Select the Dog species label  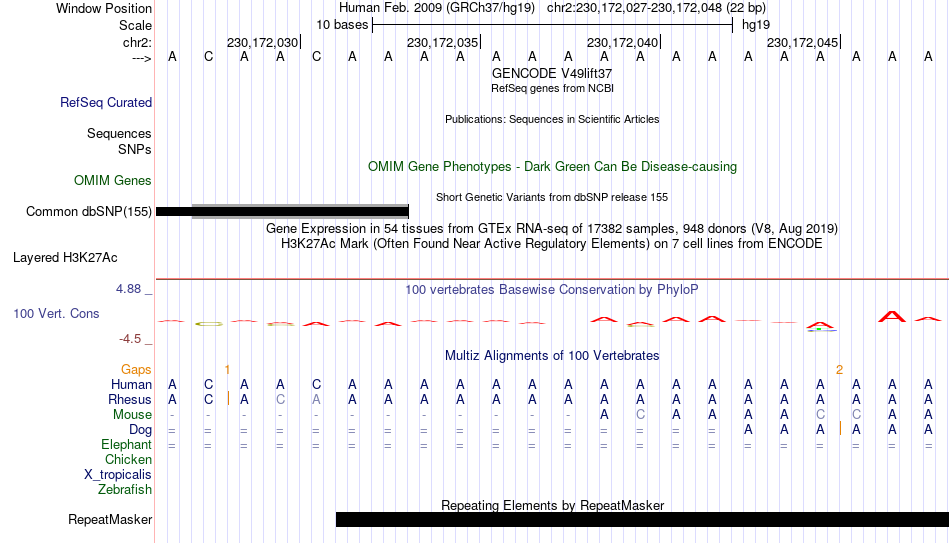coord(140,430)
